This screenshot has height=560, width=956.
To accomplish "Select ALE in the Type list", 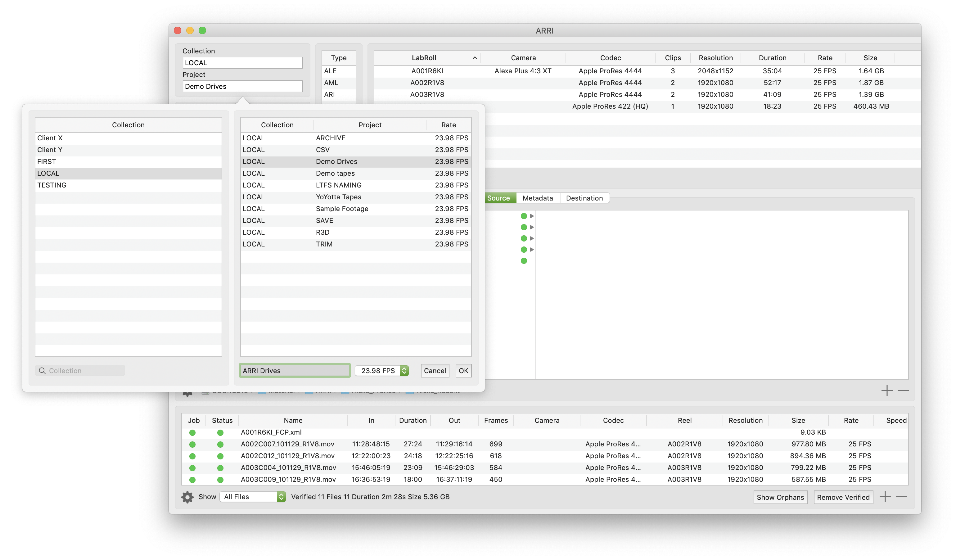I will click(339, 71).
